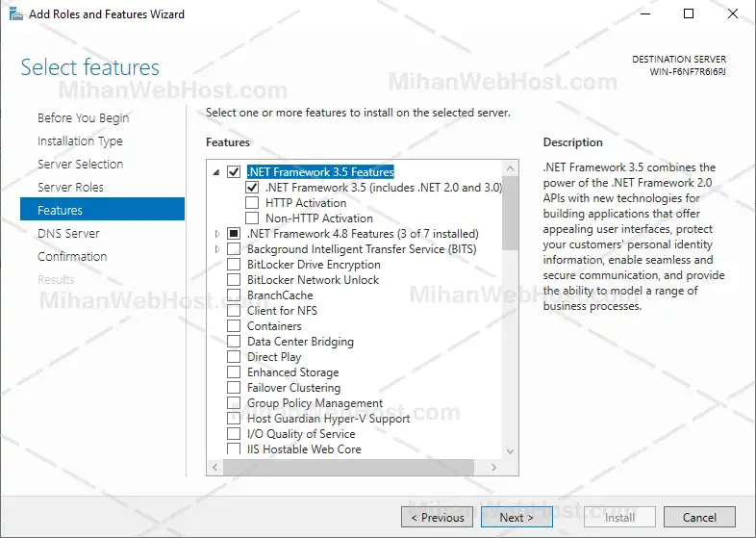Click the wizard icon in title bar
Viewport: 756px width, 538px height.
click(14, 14)
